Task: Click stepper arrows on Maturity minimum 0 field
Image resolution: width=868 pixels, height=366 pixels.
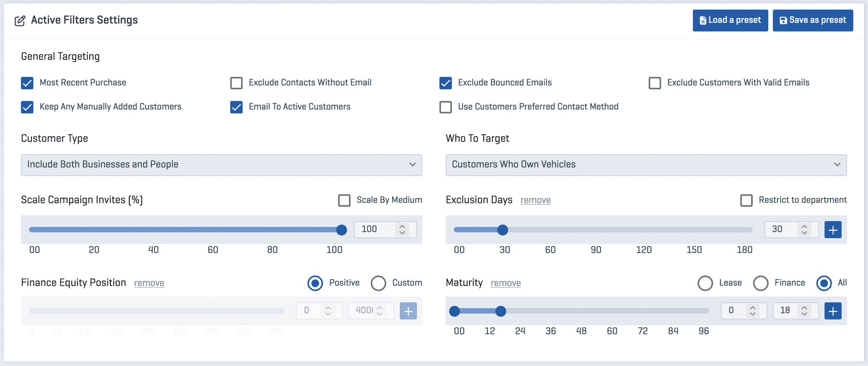Action: click(x=752, y=310)
